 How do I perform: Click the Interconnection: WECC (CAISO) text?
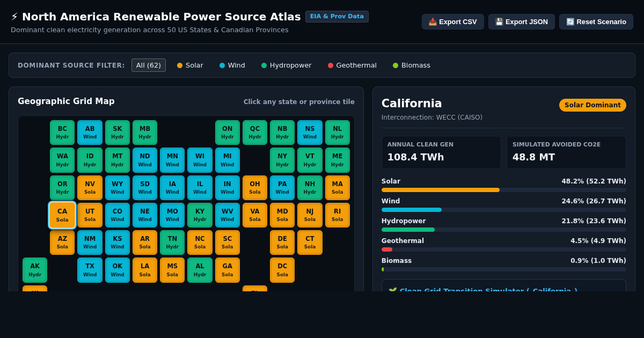432,117
